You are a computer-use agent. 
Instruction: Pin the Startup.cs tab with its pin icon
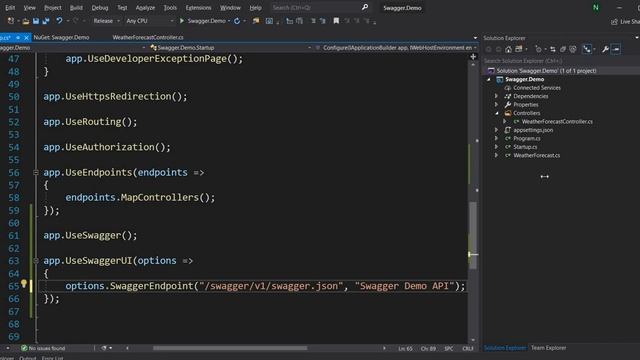coord(18,37)
